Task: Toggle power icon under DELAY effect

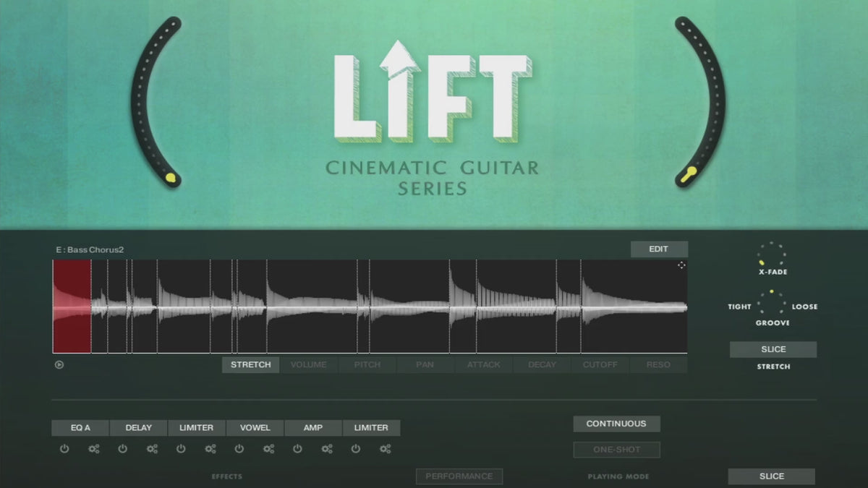Action: point(123,449)
